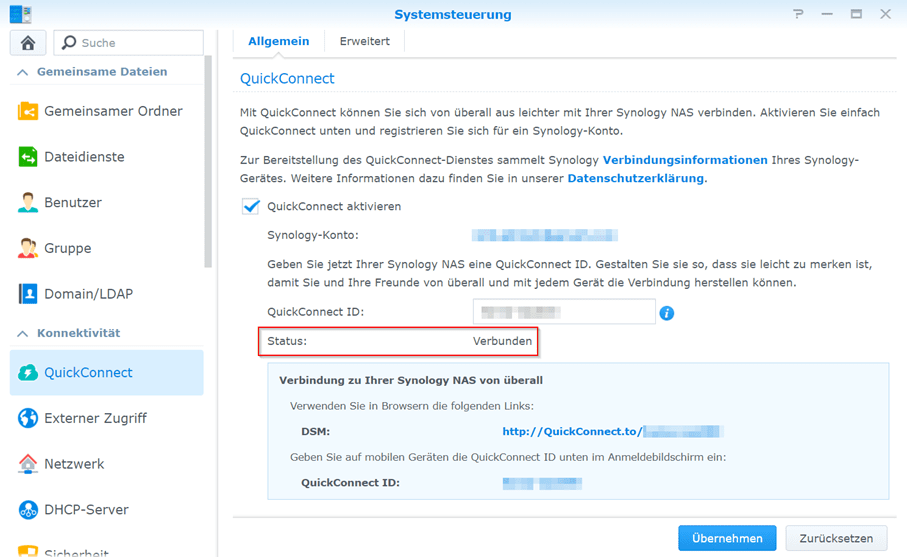Click the Verbunden status text
This screenshot has width=907, height=557.
[502, 341]
